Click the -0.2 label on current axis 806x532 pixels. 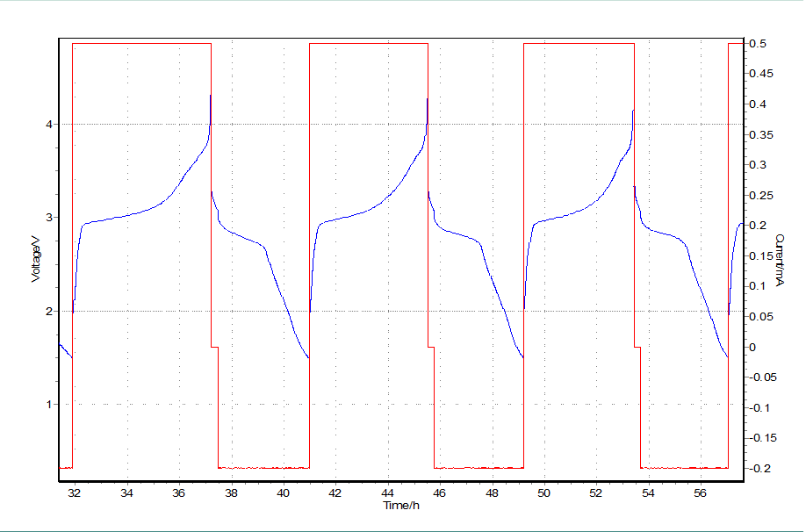click(759, 469)
